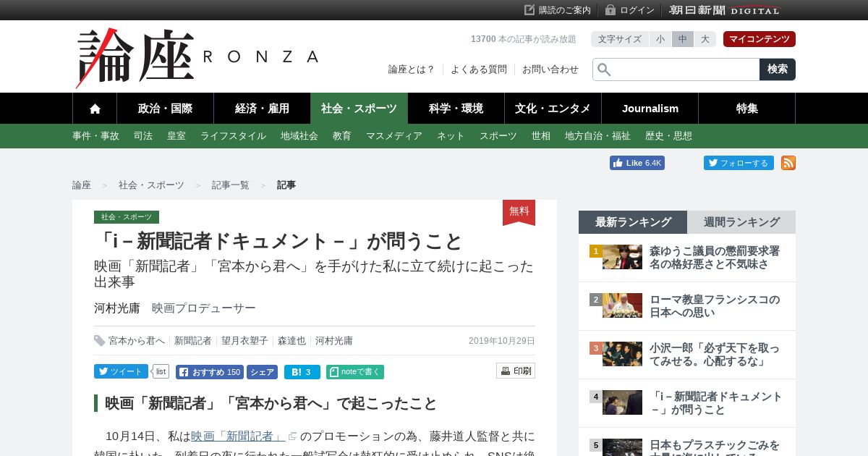Click the 購読のご案内 link

[558, 10]
